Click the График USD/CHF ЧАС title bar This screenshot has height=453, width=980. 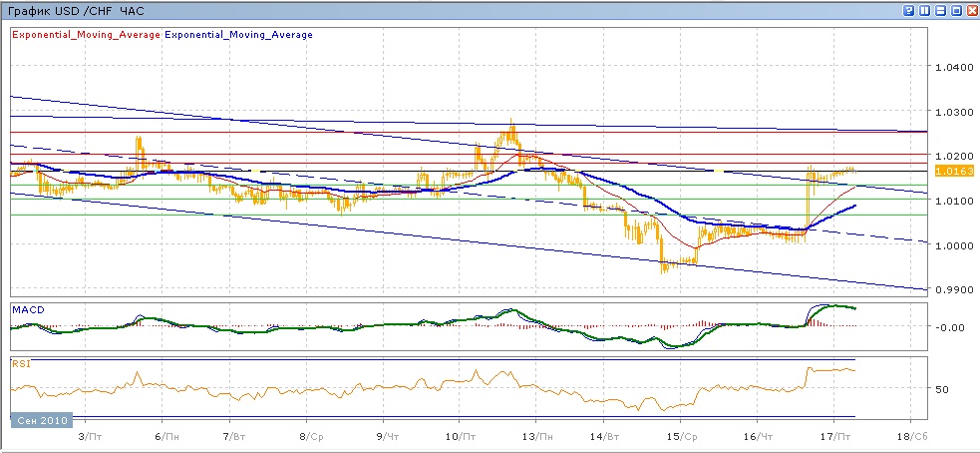(75, 10)
